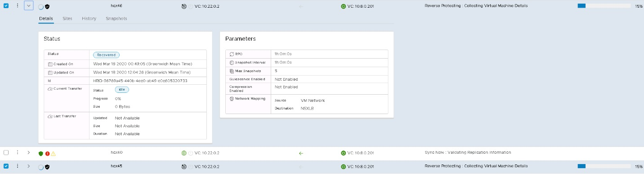Click the yellow warning icon on hcx40

point(53,153)
